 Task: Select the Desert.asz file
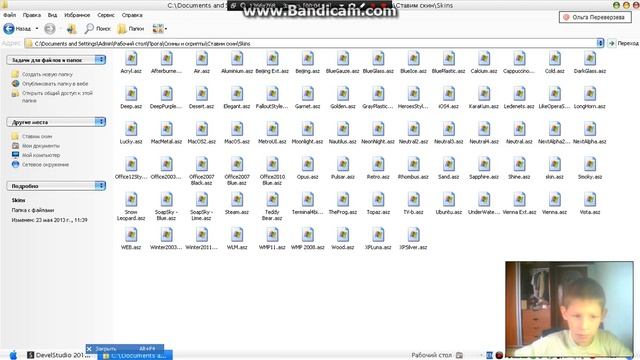click(202, 98)
